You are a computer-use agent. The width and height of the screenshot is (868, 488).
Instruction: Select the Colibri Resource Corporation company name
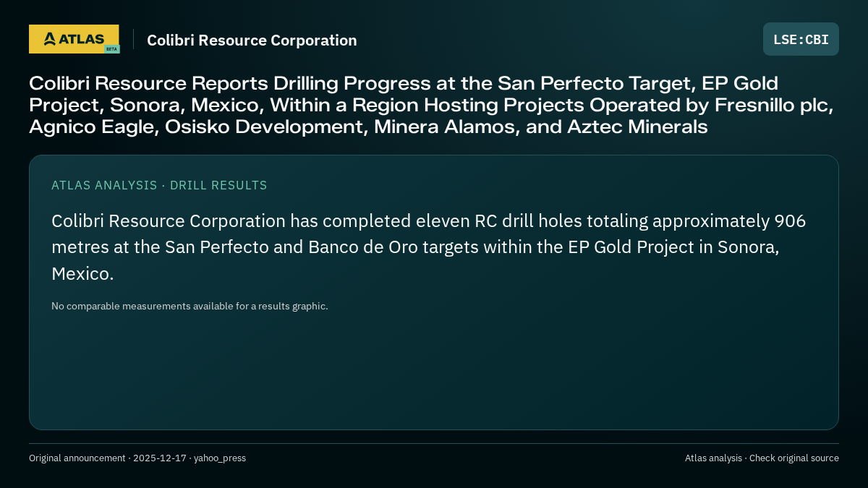click(252, 40)
